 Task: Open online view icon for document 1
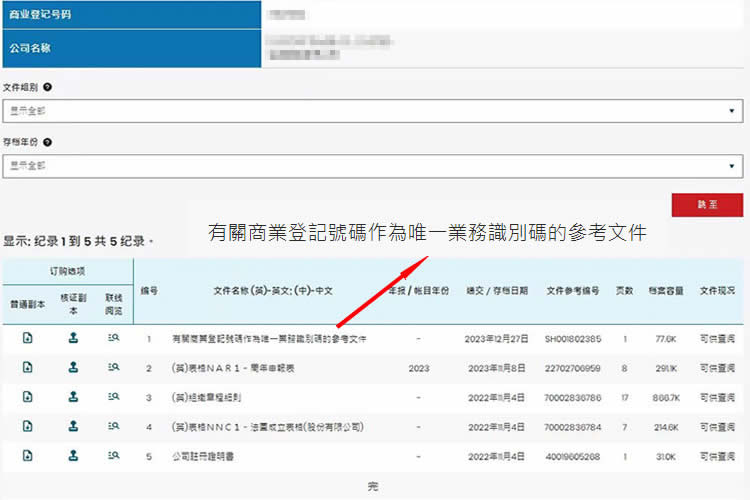click(x=114, y=339)
